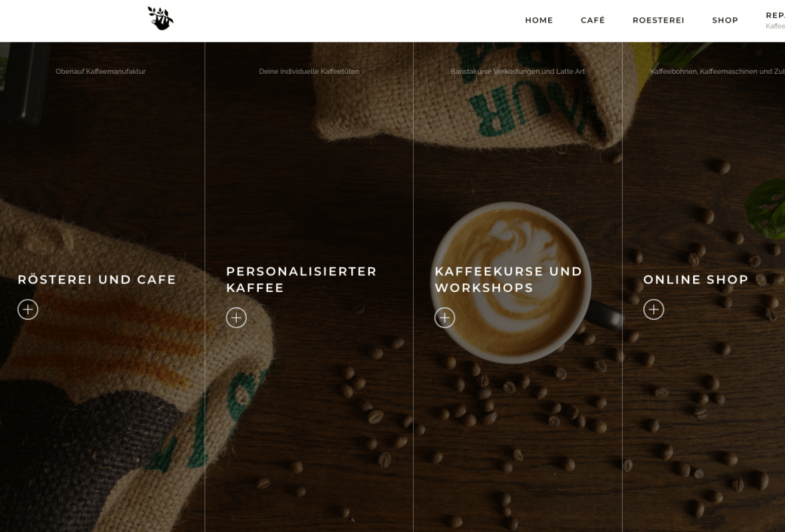Click the sloth logo in header
Image resolution: width=785 pixels, height=532 pixels.
tap(160, 19)
